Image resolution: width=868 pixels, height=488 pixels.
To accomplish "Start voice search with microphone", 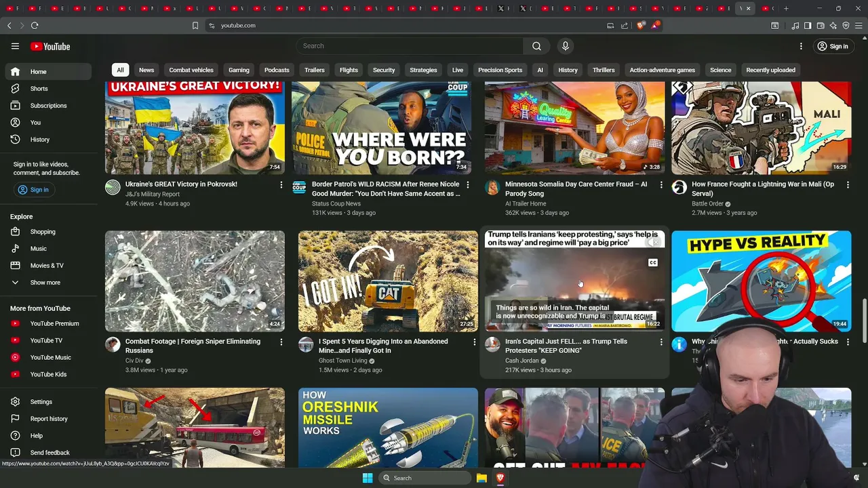I will click(566, 46).
